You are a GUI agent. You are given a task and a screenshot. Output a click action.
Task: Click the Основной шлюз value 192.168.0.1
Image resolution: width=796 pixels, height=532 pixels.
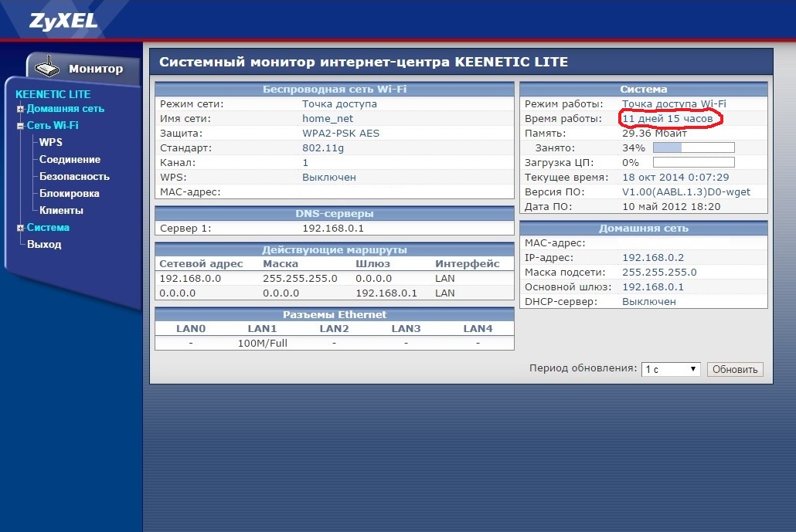pos(653,287)
